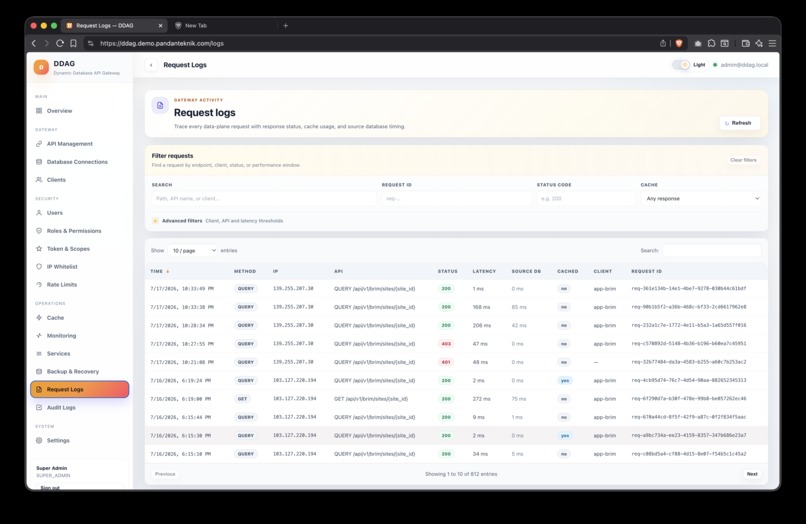Click the Previous page button
Image resolution: width=806 pixels, height=524 pixels.
click(165, 474)
